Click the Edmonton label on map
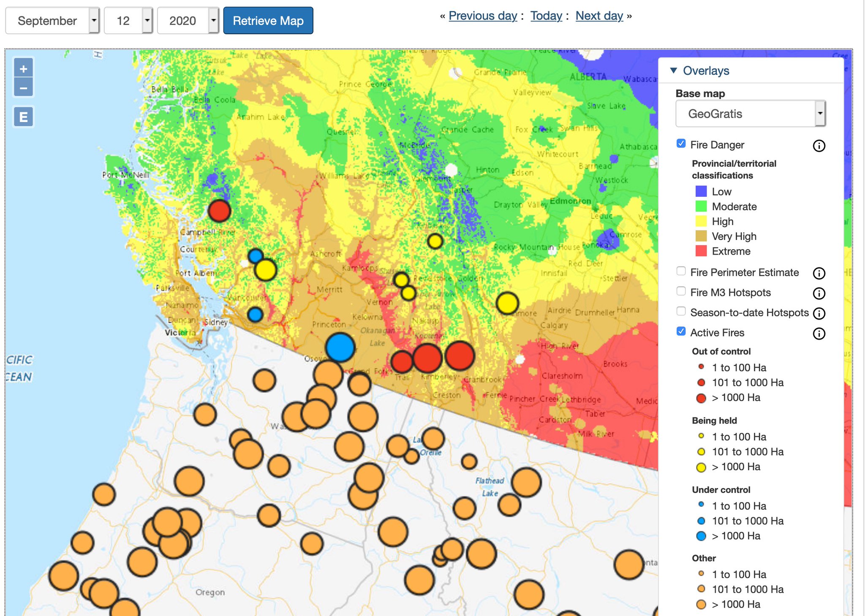This screenshot has width=865, height=616. (x=570, y=201)
